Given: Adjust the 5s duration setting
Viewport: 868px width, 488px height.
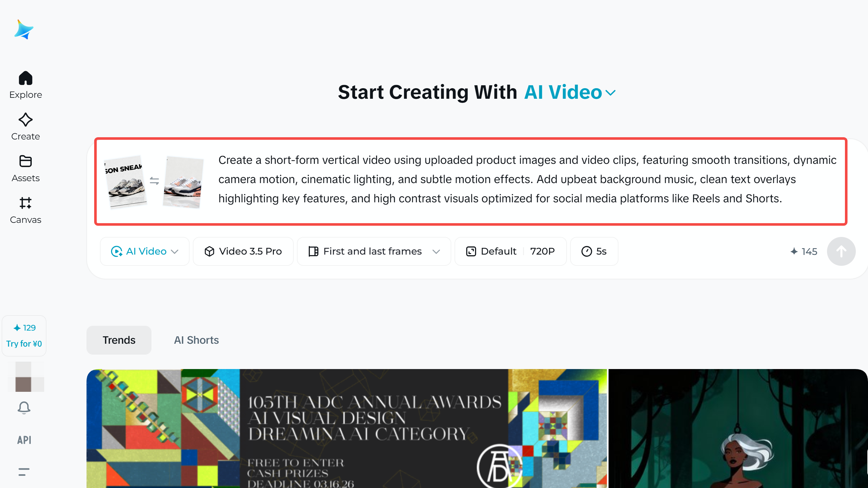Looking at the screenshot, I should (594, 251).
